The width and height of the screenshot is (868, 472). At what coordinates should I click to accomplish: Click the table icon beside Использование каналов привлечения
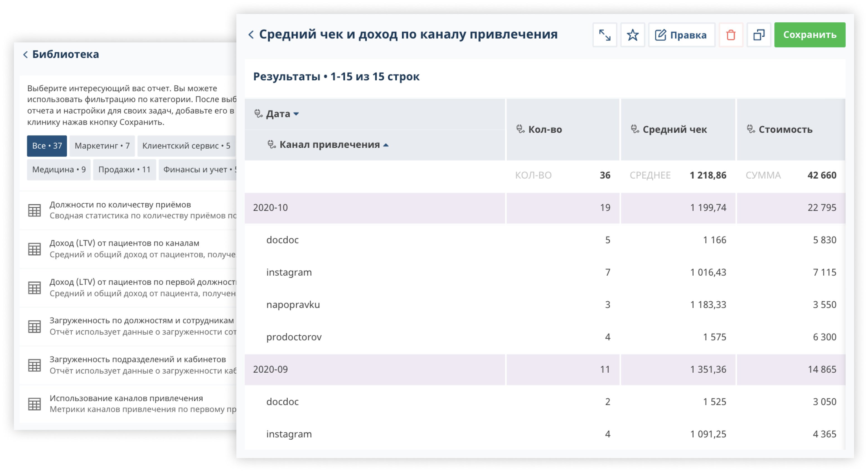(35, 402)
